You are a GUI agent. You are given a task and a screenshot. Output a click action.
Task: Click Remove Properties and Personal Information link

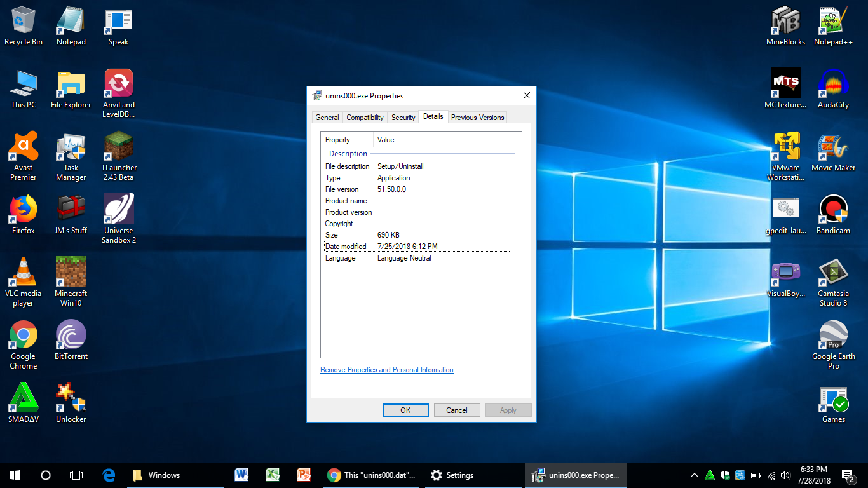point(387,370)
